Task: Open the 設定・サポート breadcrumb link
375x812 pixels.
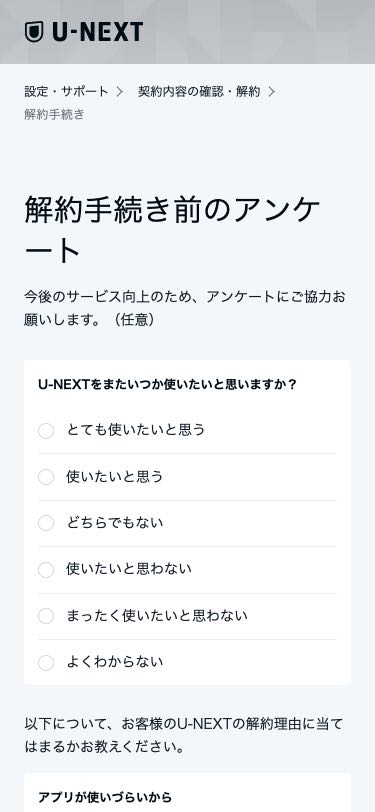Action: point(66,92)
